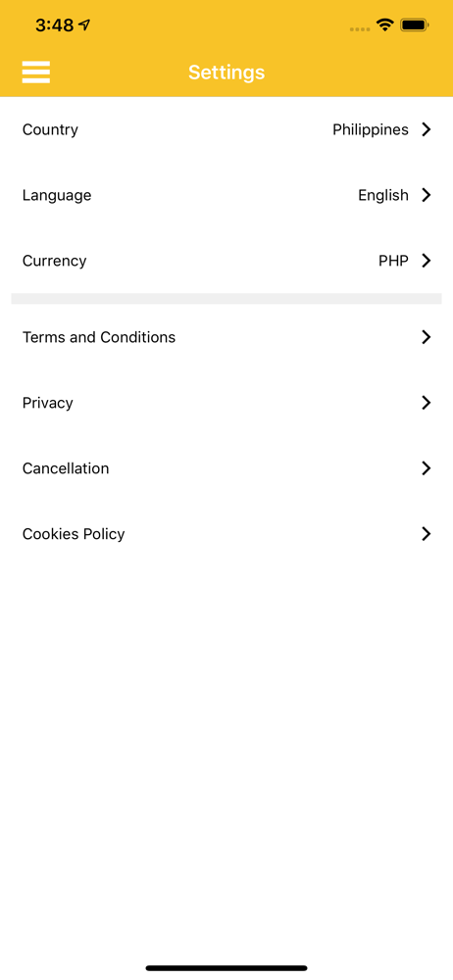Image resolution: width=453 pixels, height=980 pixels.
Task: Open the hamburger menu icon
Action: pyautogui.click(x=35, y=72)
